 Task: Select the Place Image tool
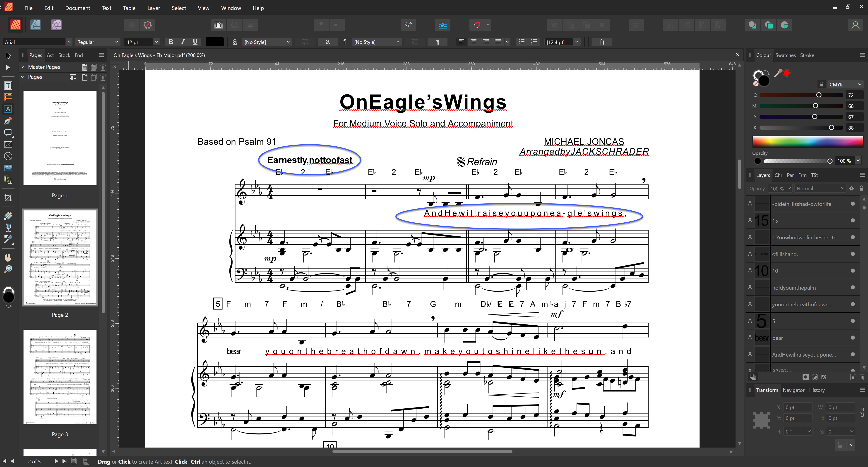[x=8, y=168]
